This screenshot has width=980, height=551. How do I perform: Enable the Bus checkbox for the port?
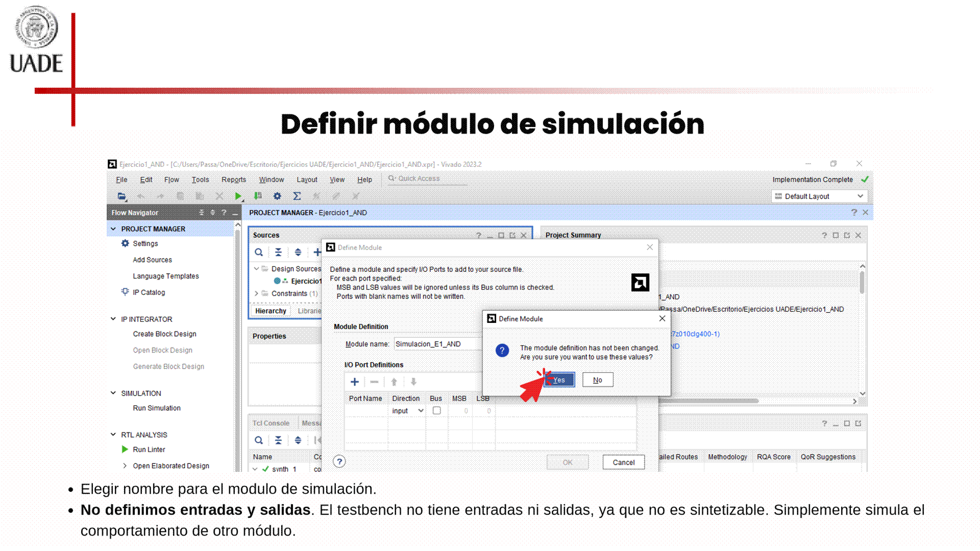tap(436, 411)
